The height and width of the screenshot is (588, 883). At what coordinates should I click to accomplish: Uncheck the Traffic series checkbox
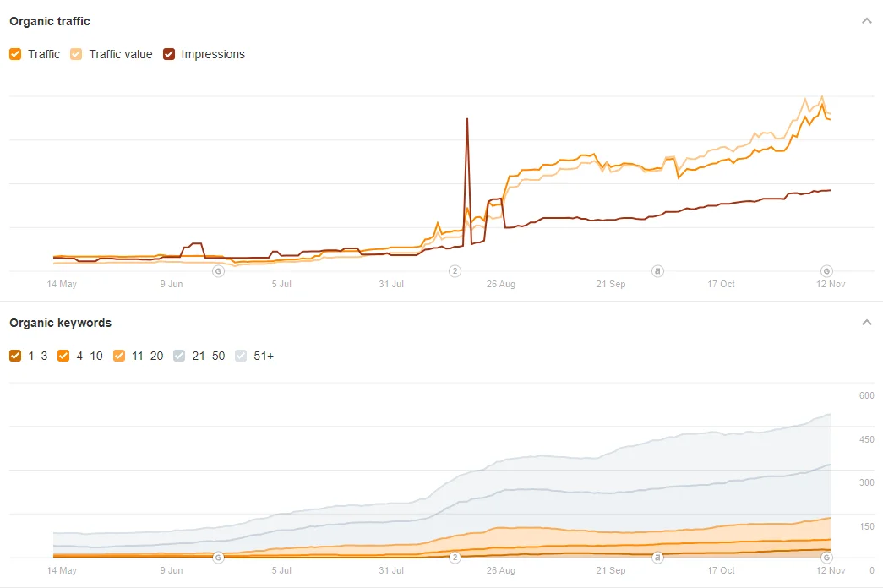point(15,54)
